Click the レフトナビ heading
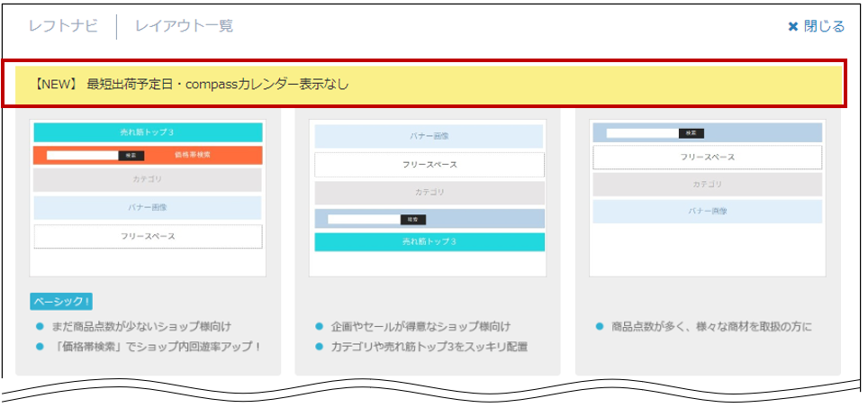The image size is (868, 417). pos(64,26)
